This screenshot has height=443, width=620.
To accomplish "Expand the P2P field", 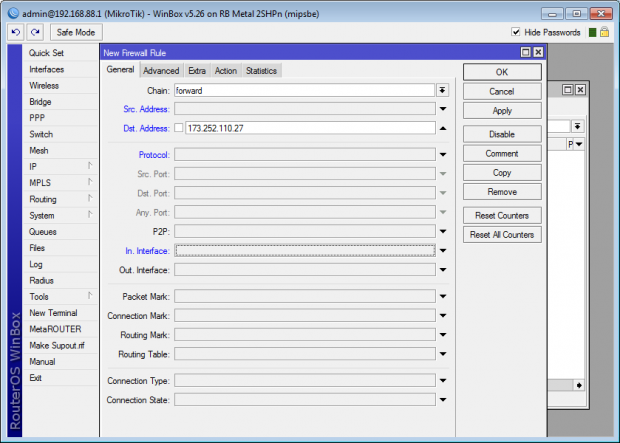I will pos(443,231).
